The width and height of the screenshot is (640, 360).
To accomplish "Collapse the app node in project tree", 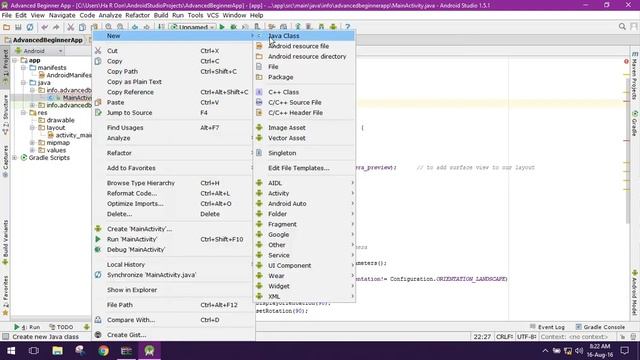I will (x=15, y=60).
